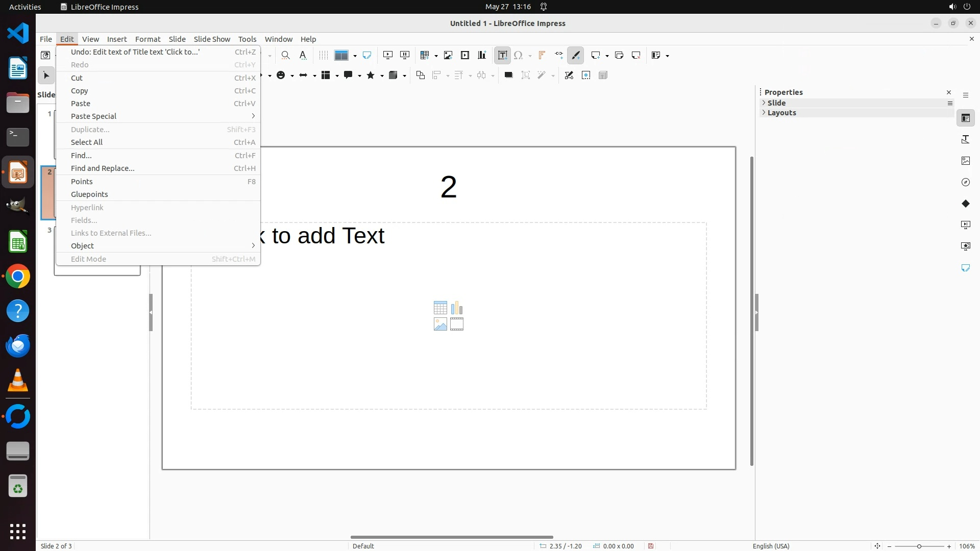Choose Find and Replace menu entry
980x551 pixels.
point(103,168)
